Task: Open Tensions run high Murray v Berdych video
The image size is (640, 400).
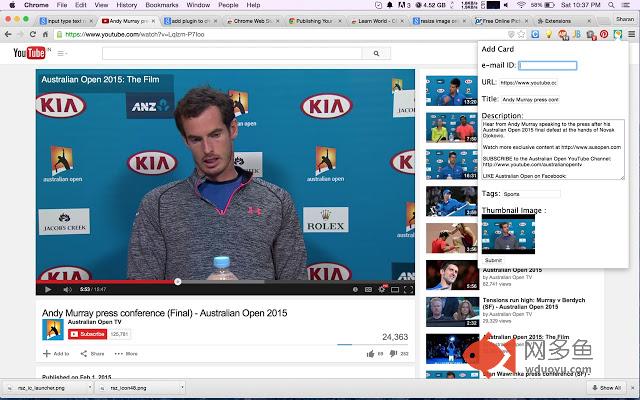Action: coord(534,303)
